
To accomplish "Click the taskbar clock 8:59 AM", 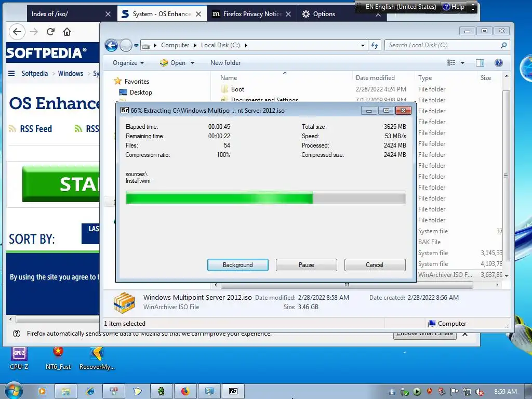I will tap(505, 392).
